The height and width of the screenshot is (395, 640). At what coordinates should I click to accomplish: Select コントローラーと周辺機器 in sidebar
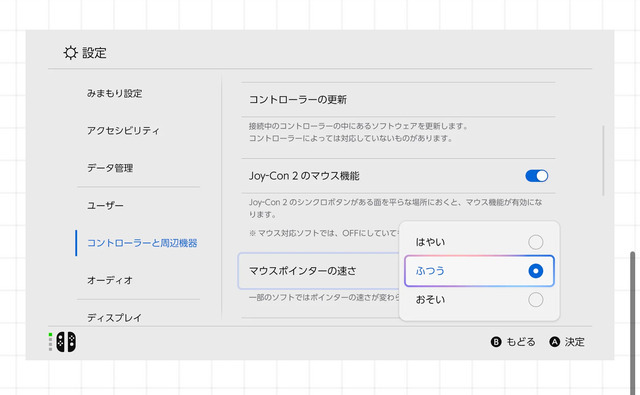tap(142, 243)
